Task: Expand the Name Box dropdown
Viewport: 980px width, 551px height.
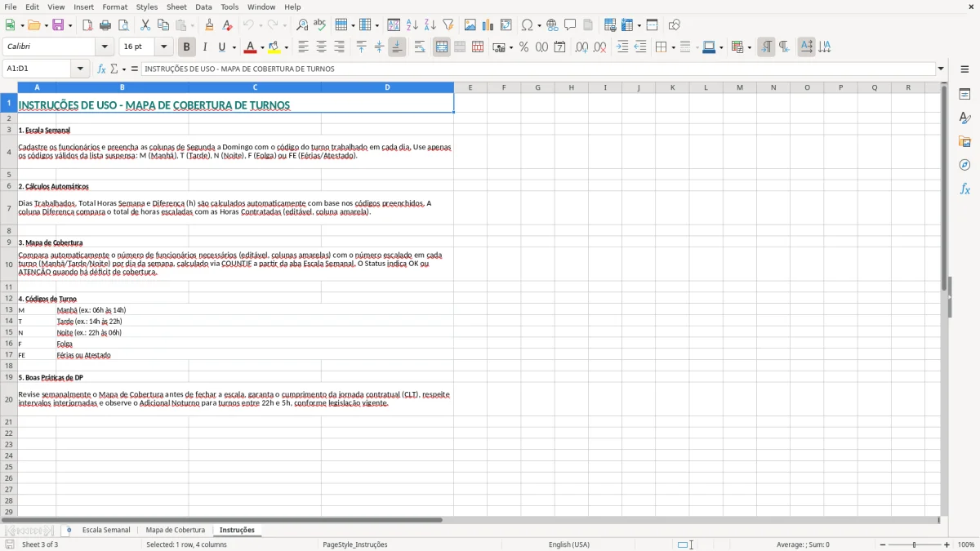Action: (x=81, y=69)
